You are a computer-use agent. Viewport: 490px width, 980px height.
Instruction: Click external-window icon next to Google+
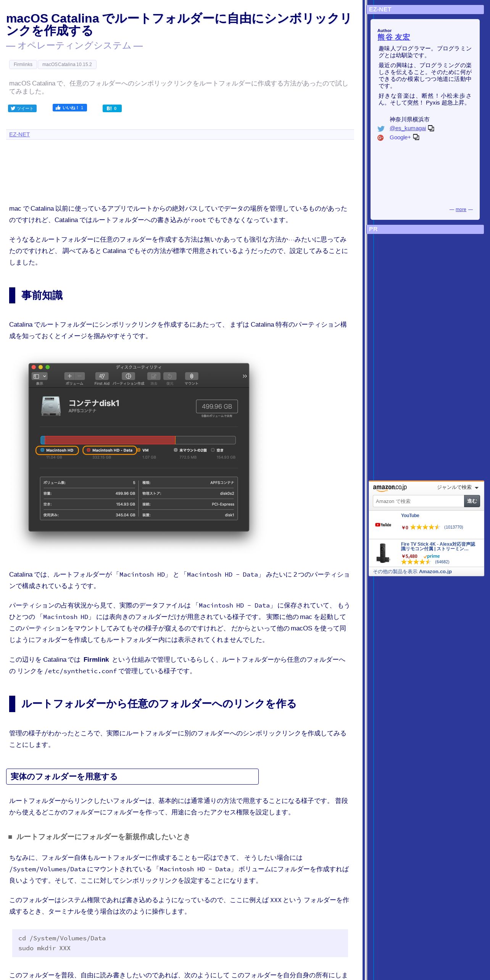tap(416, 137)
